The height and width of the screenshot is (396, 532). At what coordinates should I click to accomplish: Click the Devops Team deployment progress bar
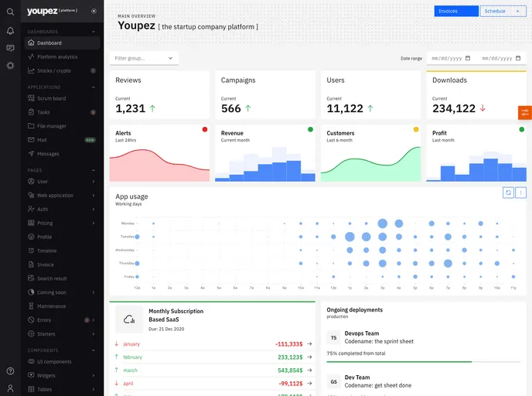coord(423,361)
